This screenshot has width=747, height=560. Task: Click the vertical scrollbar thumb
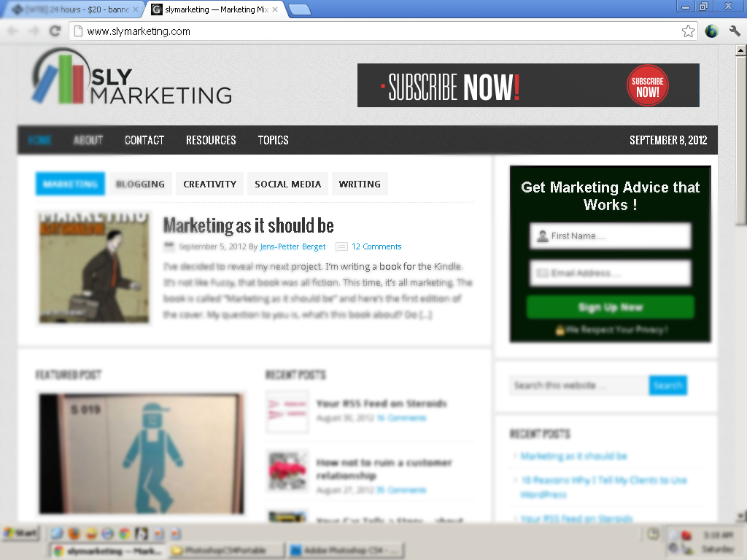point(741,141)
